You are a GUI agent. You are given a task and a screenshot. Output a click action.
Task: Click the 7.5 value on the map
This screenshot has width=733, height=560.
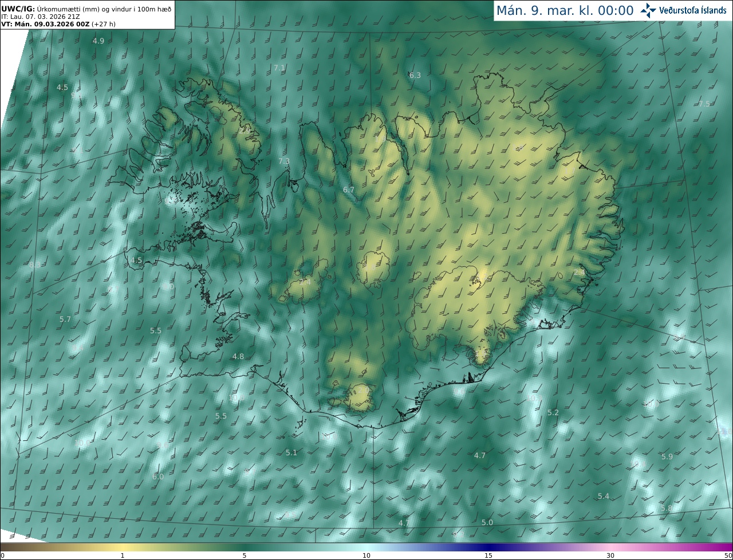(x=704, y=104)
